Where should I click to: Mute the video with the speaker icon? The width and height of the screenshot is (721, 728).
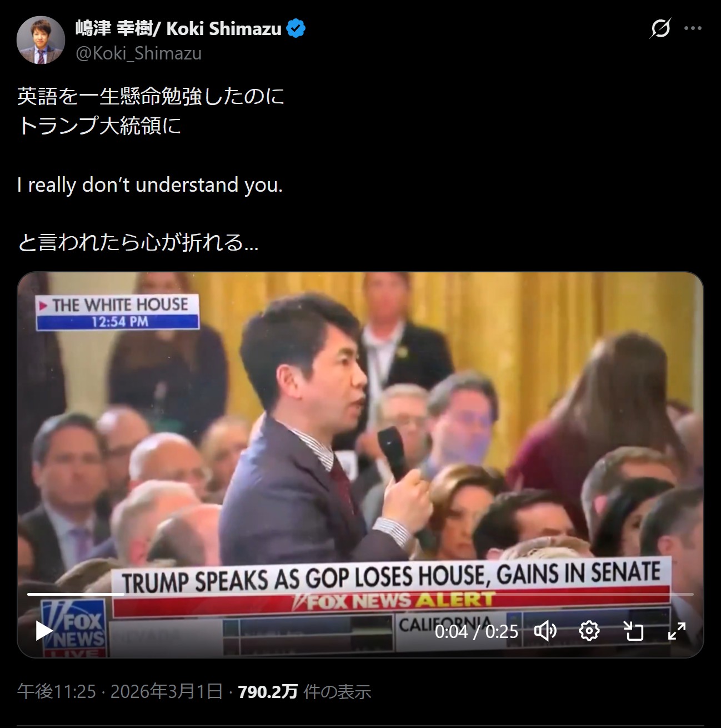[545, 631]
